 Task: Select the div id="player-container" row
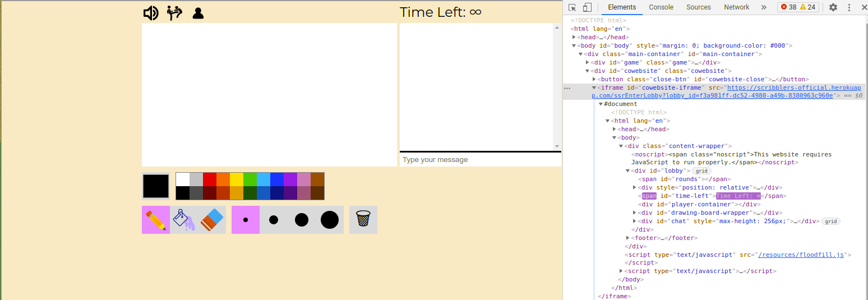tap(715, 204)
